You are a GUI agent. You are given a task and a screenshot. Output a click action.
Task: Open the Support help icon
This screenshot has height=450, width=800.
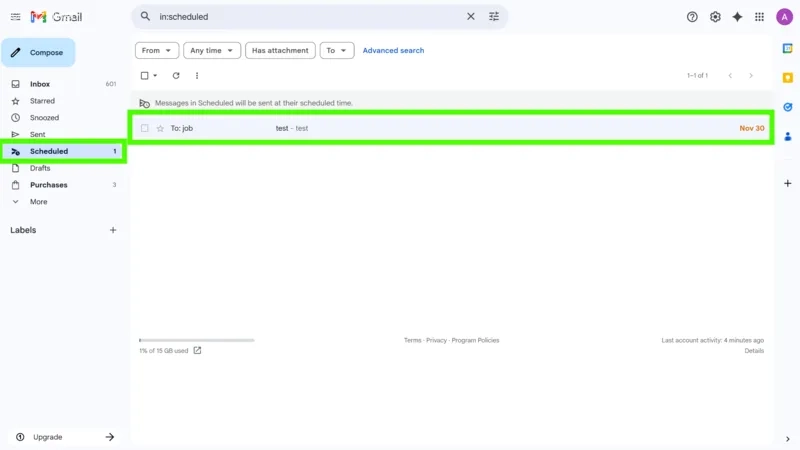click(692, 17)
